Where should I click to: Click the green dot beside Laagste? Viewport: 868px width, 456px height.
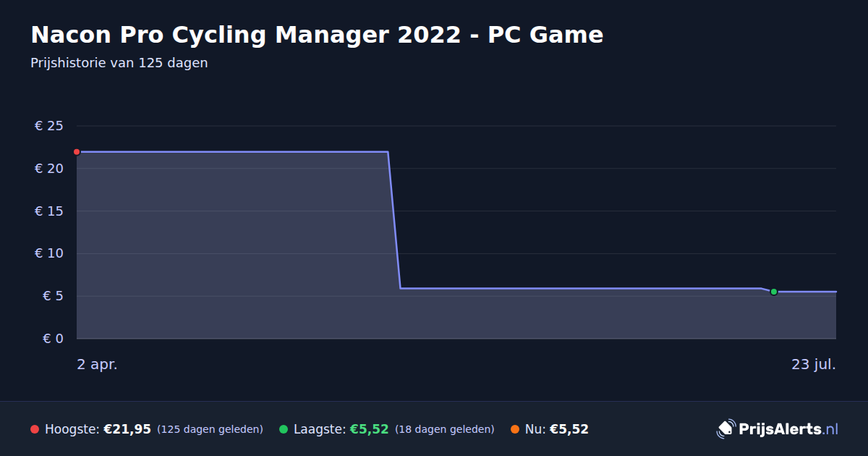pyautogui.click(x=284, y=429)
